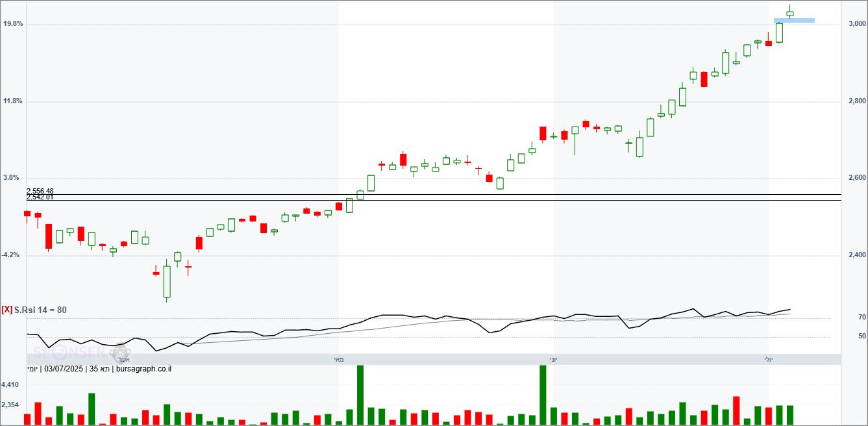Click the 19.8% percent axis label

[13, 24]
